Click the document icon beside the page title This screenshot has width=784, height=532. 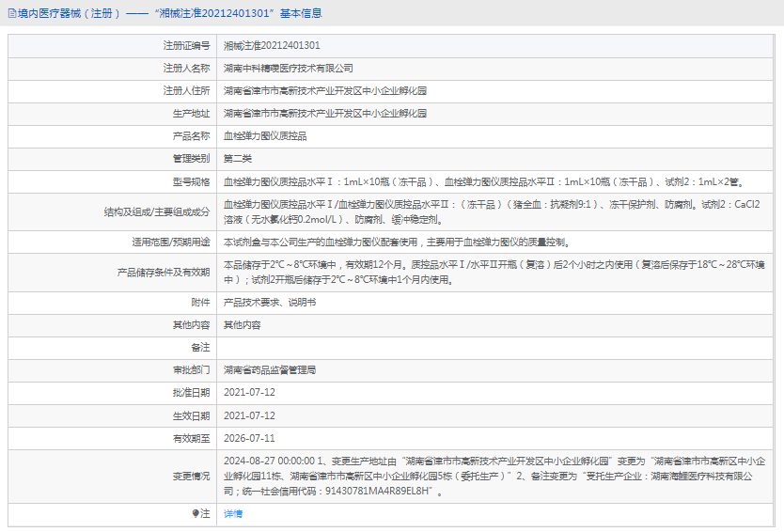pos(12,13)
